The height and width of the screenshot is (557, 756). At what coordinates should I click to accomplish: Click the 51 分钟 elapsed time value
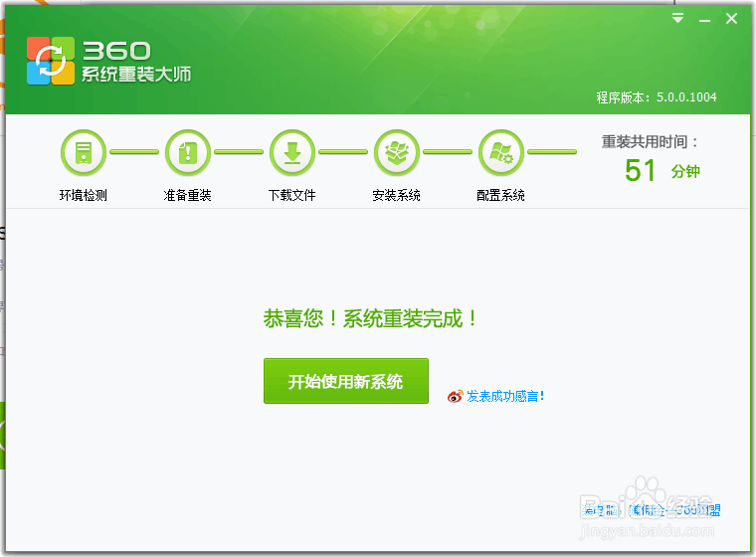(661, 171)
